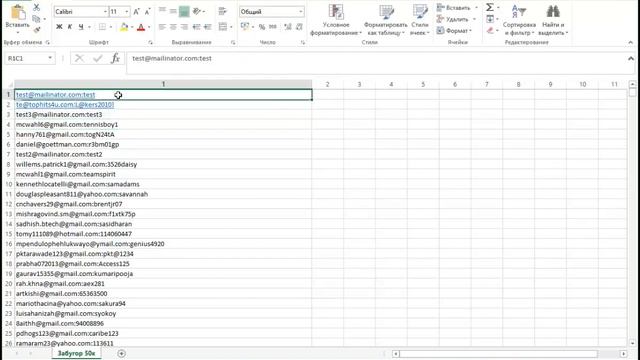Open the Borders icon in font group
Screen dimensions: 640x360
coord(102,27)
